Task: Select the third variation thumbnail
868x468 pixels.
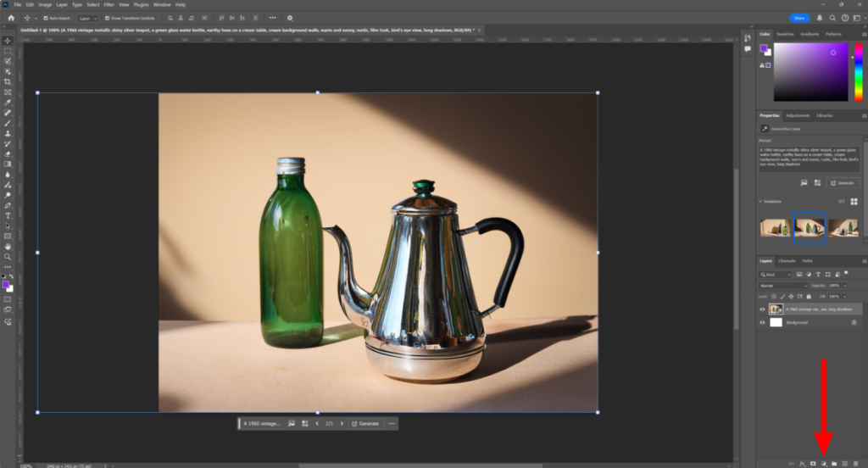Action: tap(843, 227)
